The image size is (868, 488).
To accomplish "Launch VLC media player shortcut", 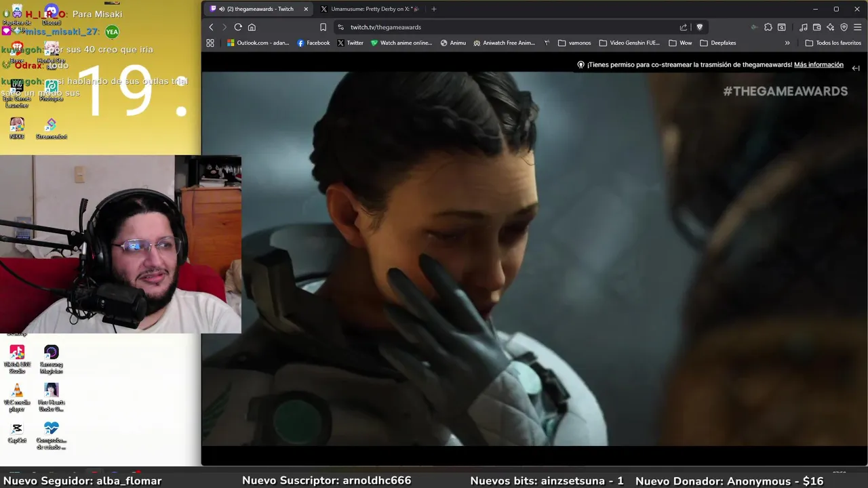I will (17, 397).
